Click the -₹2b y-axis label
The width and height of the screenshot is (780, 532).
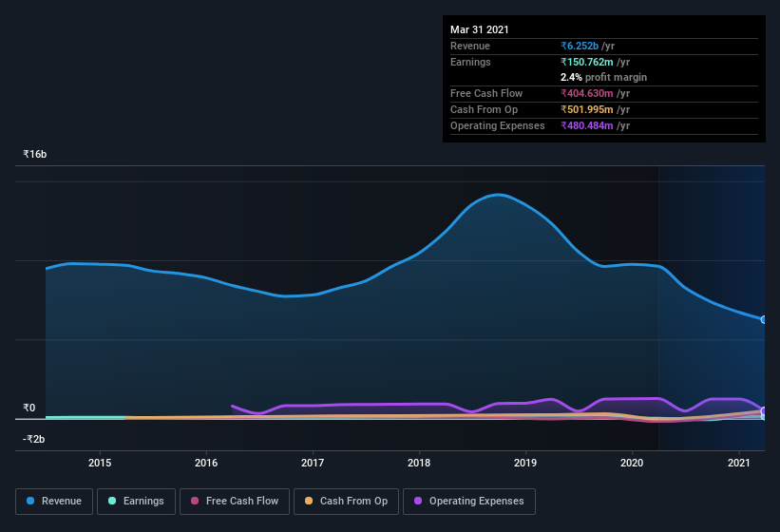tap(34, 439)
